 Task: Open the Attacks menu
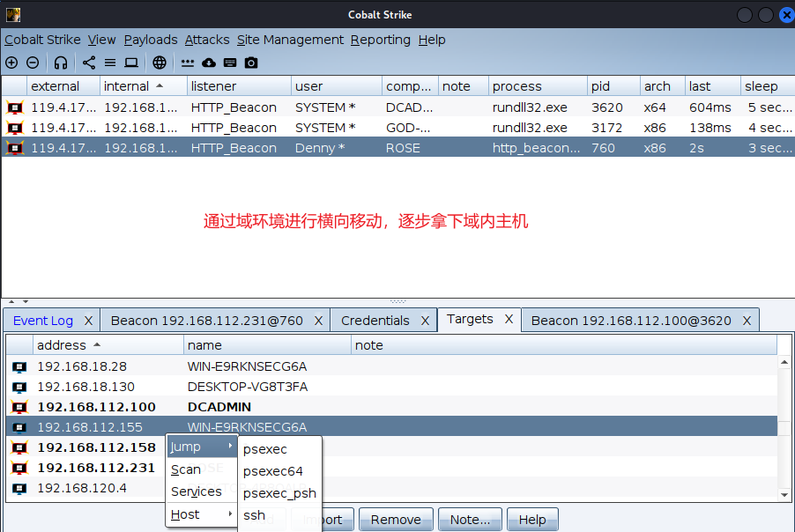tap(207, 40)
